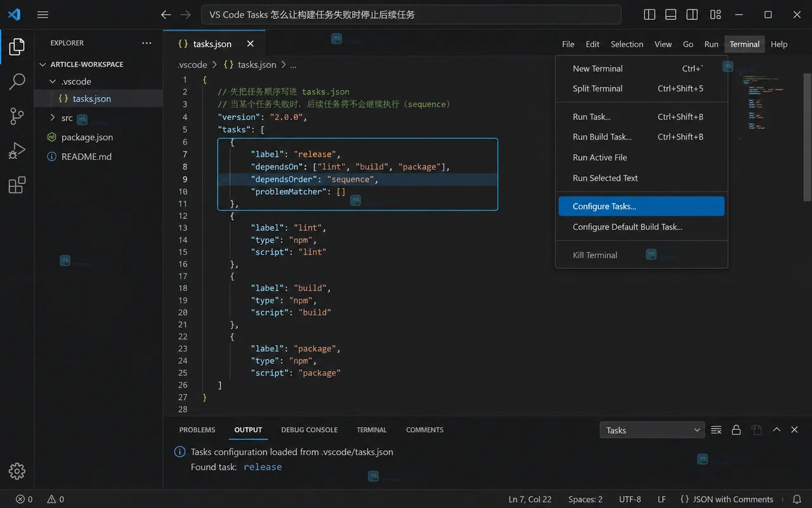Open the File menu
Image resolution: width=812 pixels, height=508 pixels.
coord(568,44)
